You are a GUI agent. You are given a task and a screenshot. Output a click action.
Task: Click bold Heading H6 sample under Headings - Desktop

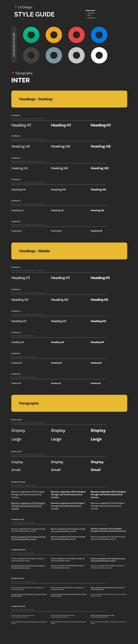(96, 231)
